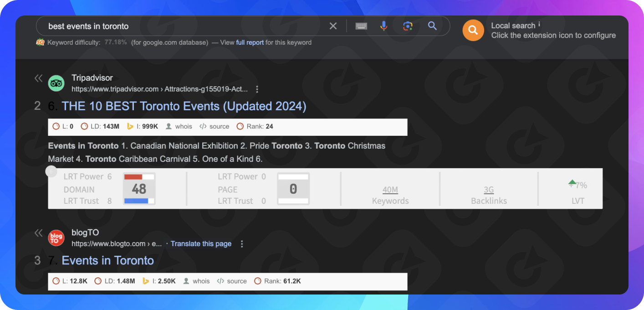The width and height of the screenshot is (644, 310).
Task: Click the page LRT score 0 box
Action: pyautogui.click(x=293, y=189)
